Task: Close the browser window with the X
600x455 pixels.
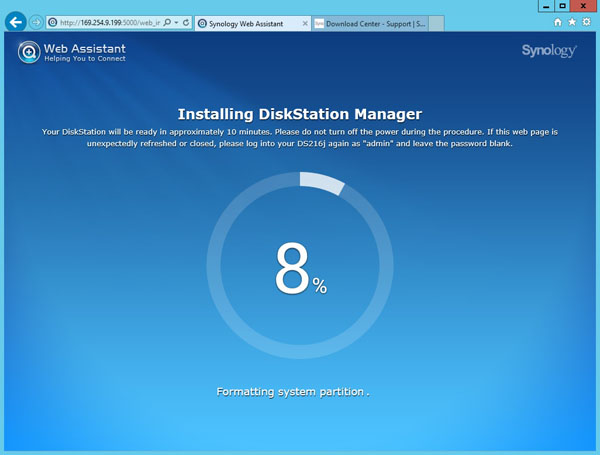Action: pyautogui.click(x=583, y=6)
